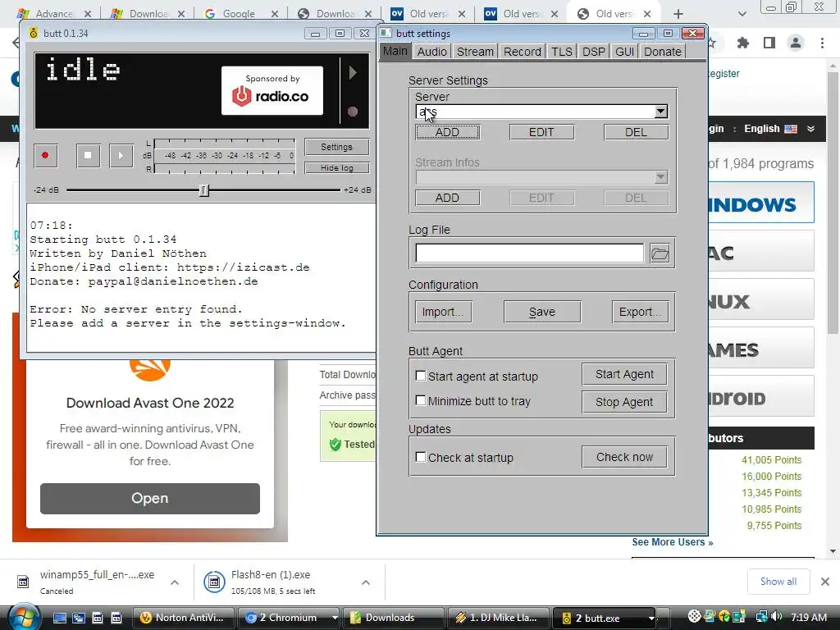Image resolution: width=840 pixels, height=630 pixels.
Task: Open Chrome three-dot menu
Action: click(822, 43)
